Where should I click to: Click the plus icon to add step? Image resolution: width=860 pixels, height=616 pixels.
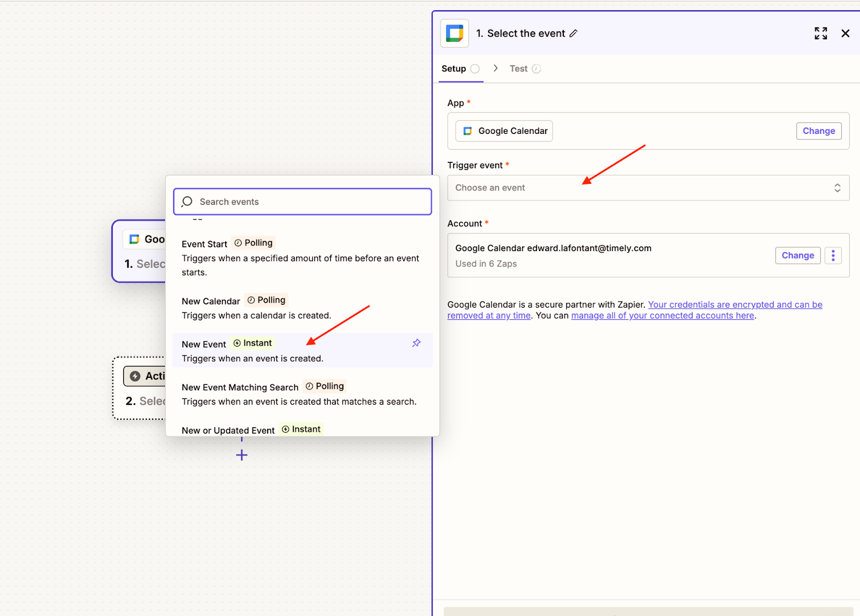pos(242,455)
